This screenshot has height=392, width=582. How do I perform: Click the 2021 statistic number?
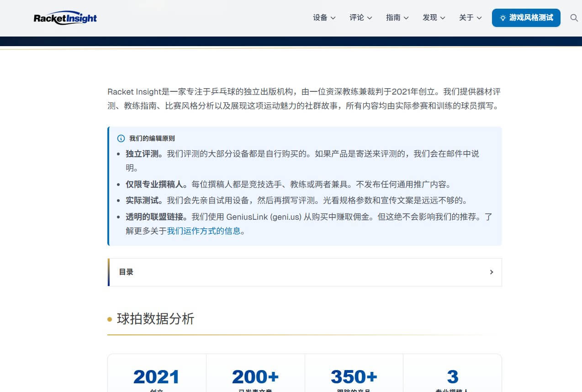(x=156, y=377)
